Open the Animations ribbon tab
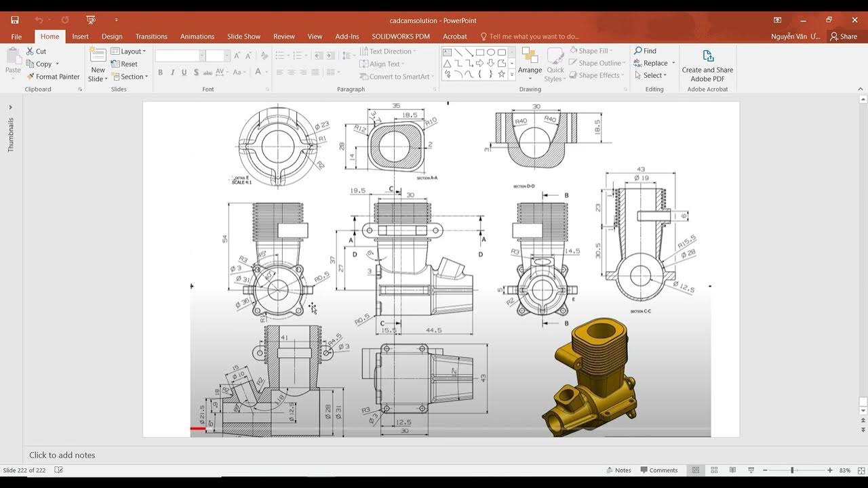This screenshot has height=488, width=868. coord(197,37)
